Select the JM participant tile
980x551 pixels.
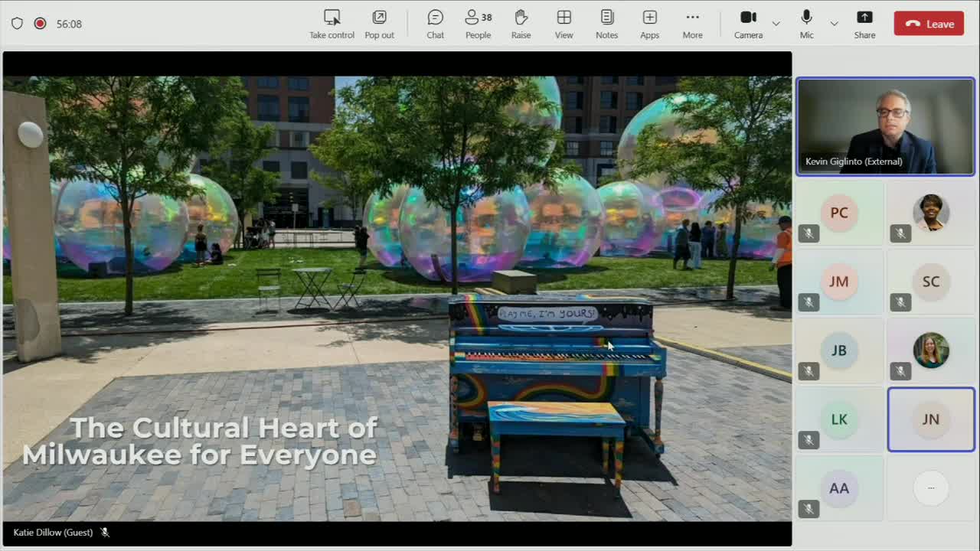tap(840, 282)
